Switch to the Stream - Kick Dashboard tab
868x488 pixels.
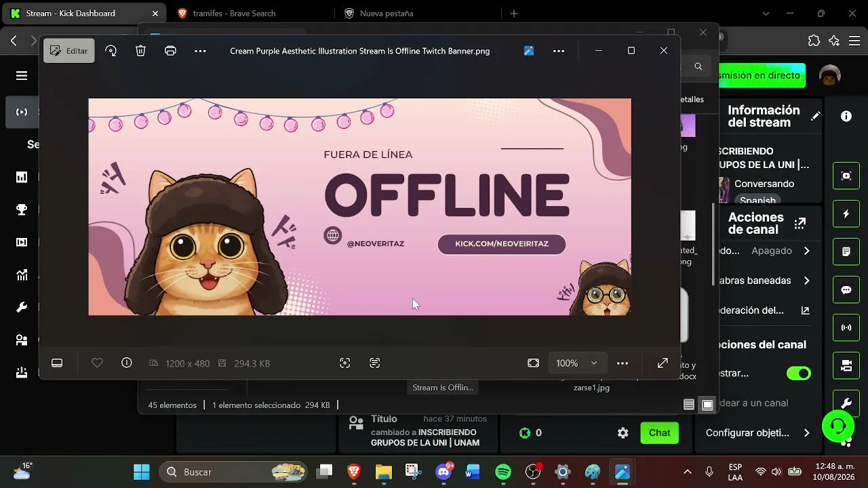coord(85,14)
